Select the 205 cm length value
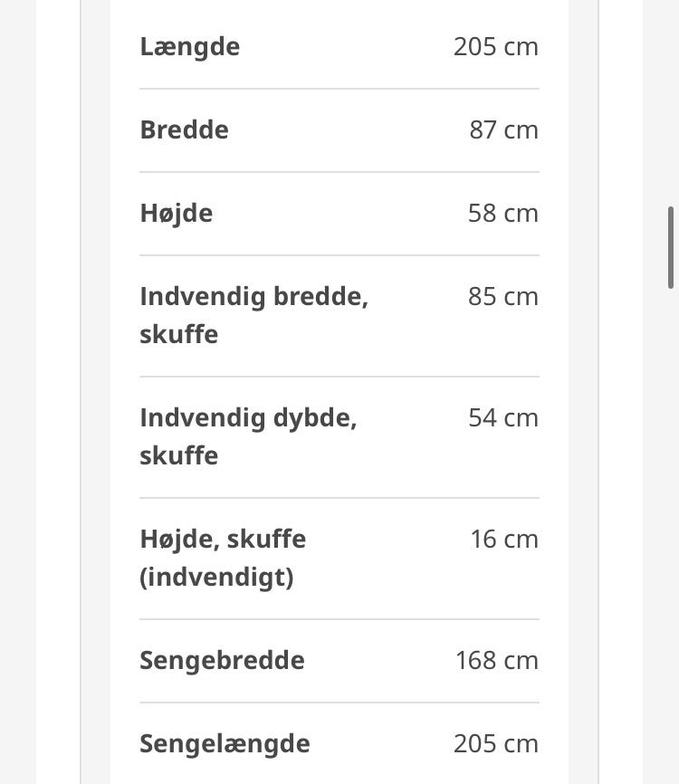This screenshot has width=679, height=784. (495, 47)
